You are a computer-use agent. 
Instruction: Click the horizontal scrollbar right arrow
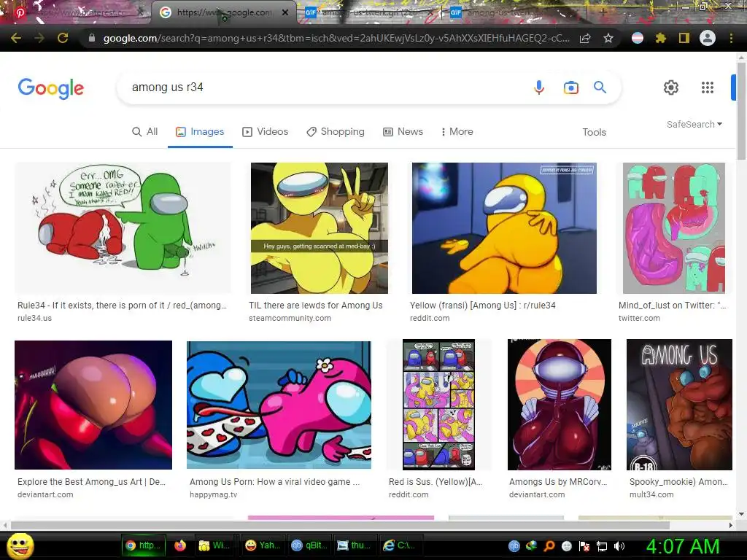731,525
